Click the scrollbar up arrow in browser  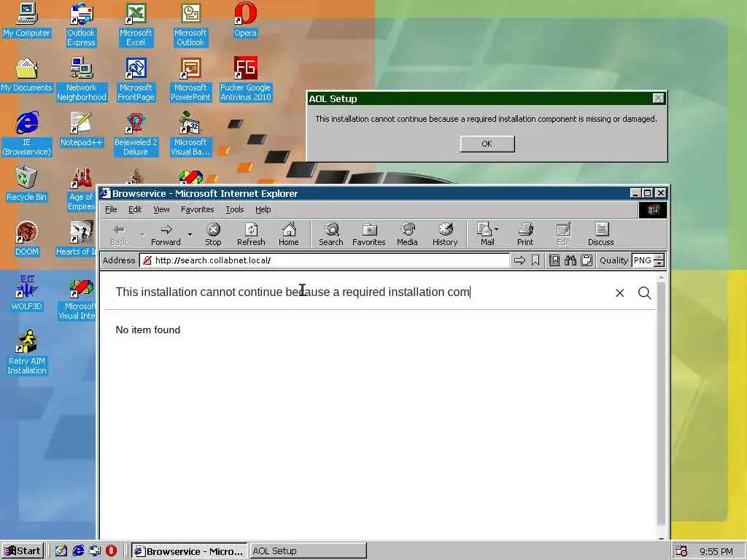coord(661,276)
